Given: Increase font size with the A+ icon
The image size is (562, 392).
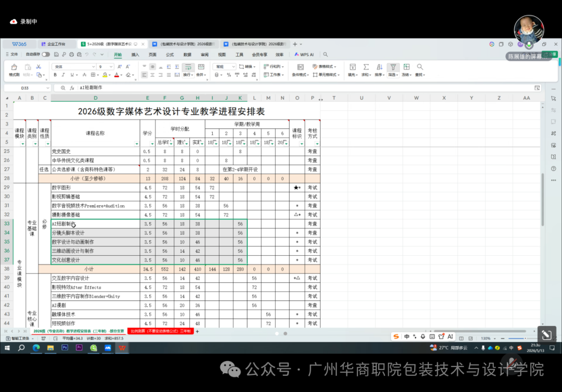Looking at the screenshot, I should [120, 67].
